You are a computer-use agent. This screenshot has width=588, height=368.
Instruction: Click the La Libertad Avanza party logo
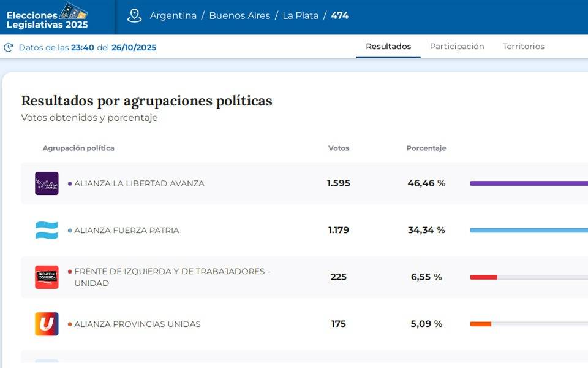pos(47,183)
